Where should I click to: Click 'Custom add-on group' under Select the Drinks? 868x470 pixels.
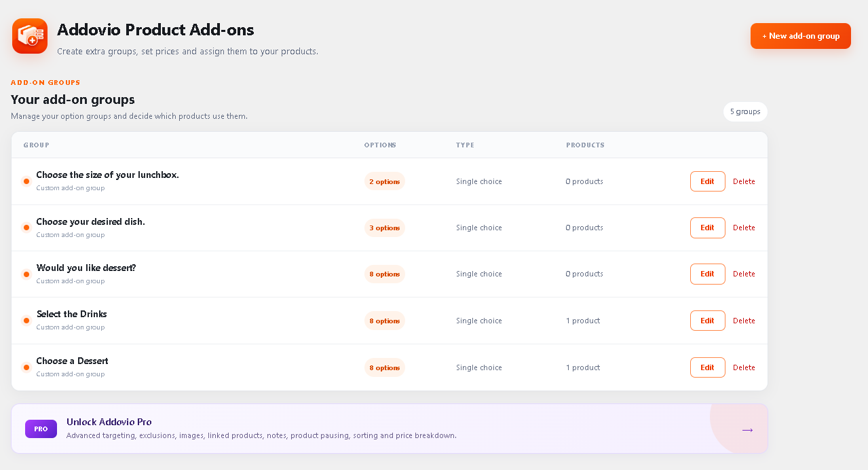(x=71, y=327)
